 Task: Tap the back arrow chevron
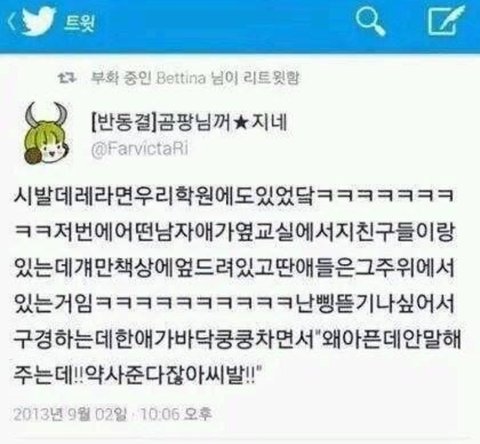[11, 23]
